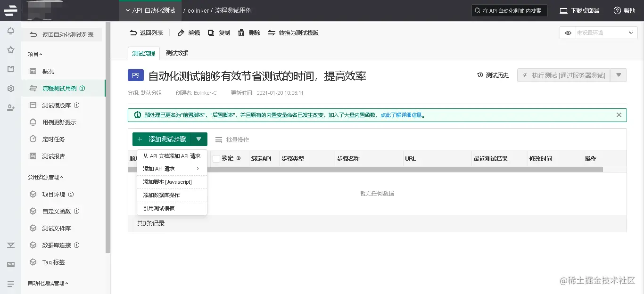Open the Eolinker logo menu icon
Viewport: 644px width, 294px height.
tap(10, 10)
